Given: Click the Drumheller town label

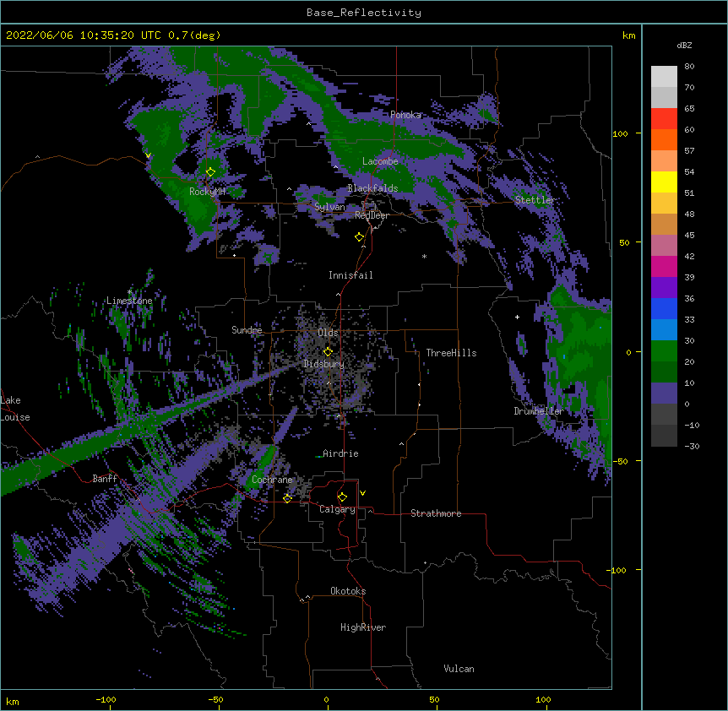Looking at the screenshot, I should (539, 411).
